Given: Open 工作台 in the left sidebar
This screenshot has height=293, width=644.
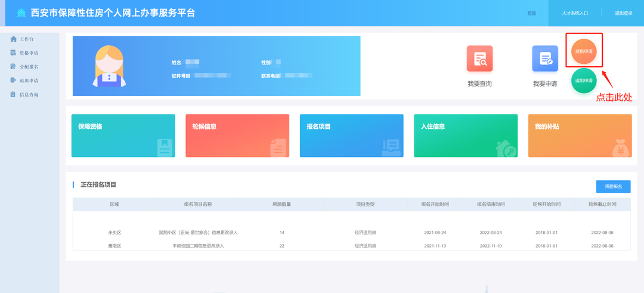Looking at the screenshot, I should pos(26,39).
